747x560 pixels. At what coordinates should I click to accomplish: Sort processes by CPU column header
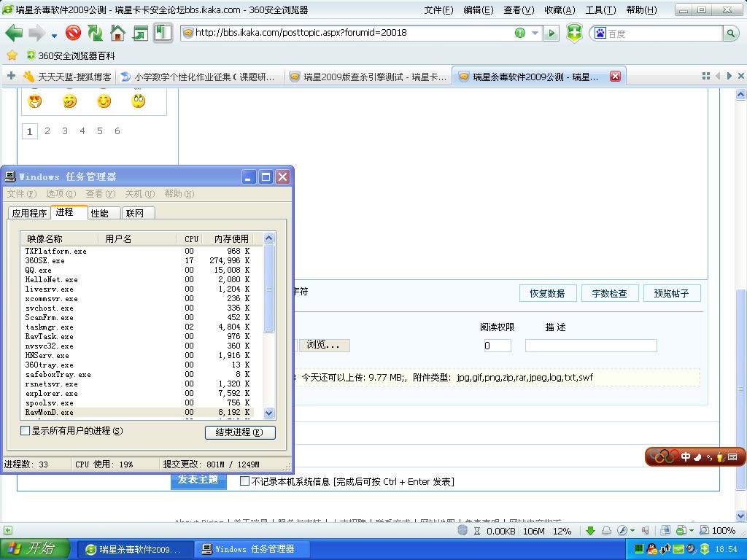pyautogui.click(x=191, y=238)
